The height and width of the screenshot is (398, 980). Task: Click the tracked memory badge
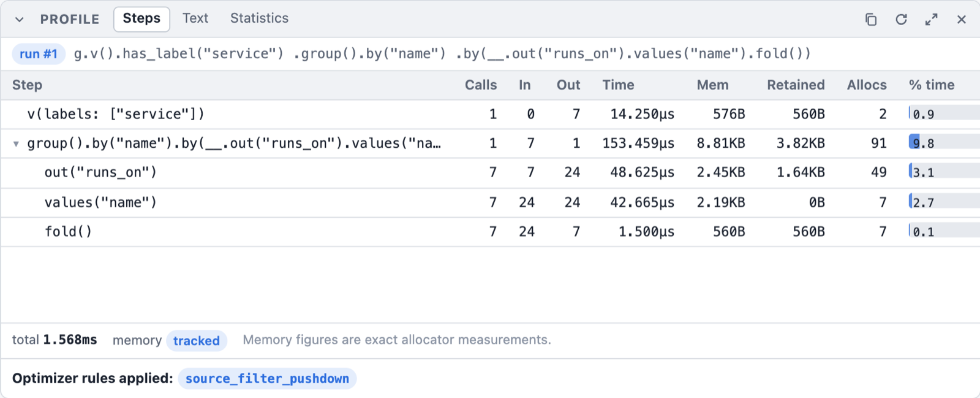(x=196, y=340)
